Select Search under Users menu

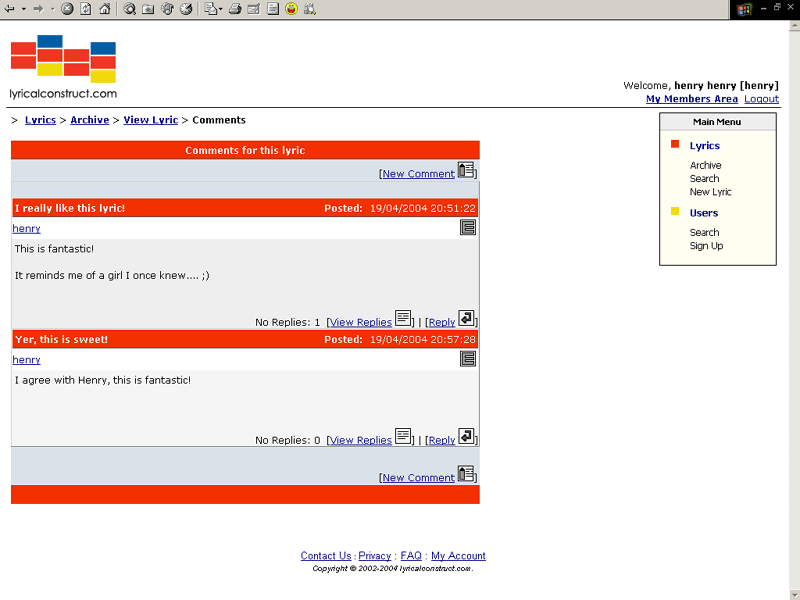click(704, 233)
